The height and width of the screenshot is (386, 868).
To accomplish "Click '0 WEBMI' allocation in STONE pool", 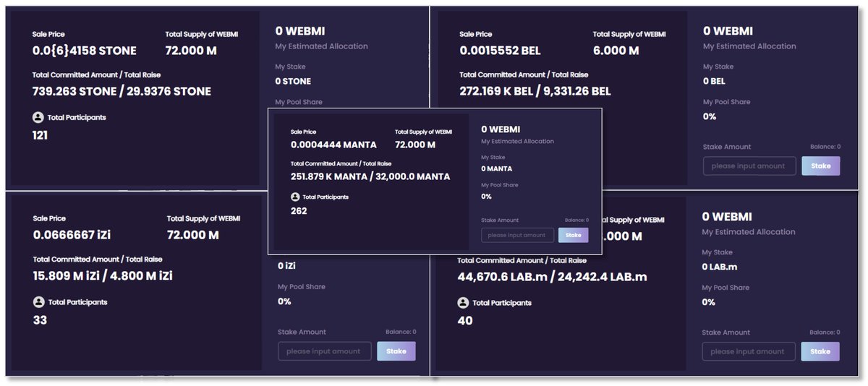I will tap(300, 31).
